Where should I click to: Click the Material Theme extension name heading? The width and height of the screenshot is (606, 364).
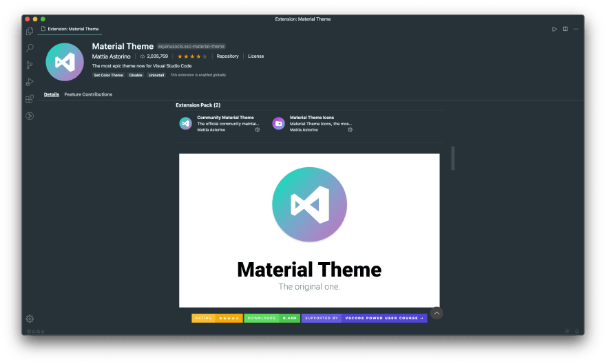[123, 46]
